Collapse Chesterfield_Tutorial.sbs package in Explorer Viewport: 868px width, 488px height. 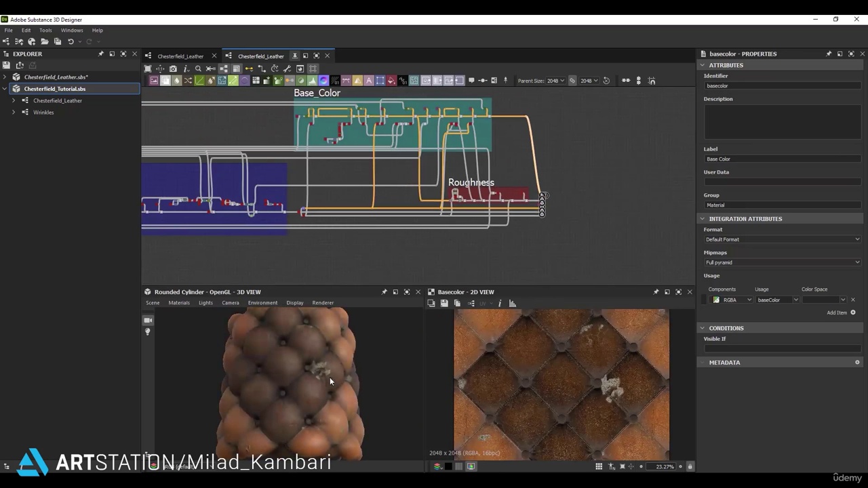tap(5, 89)
